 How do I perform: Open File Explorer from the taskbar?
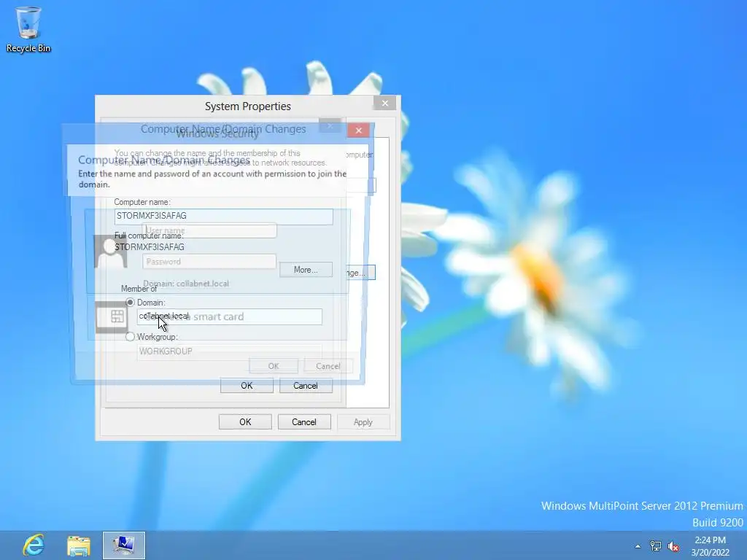coord(79,545)
